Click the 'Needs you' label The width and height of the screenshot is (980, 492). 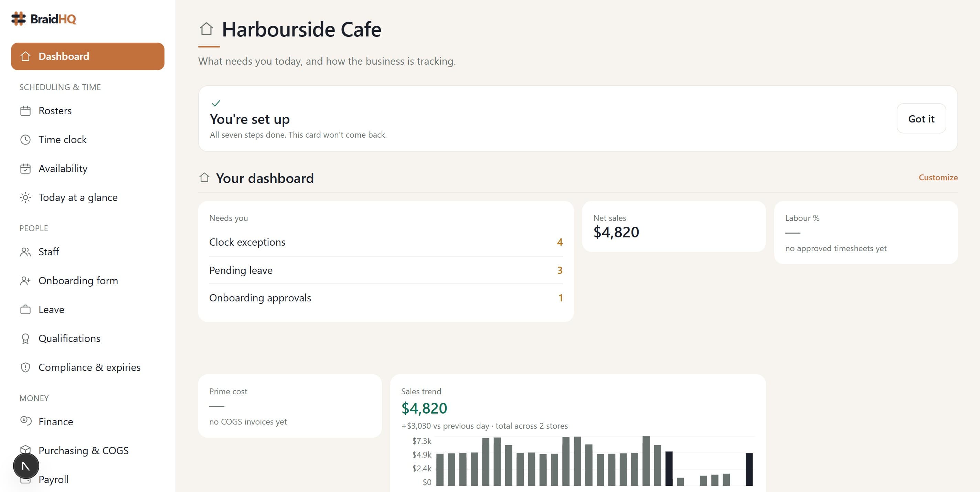pos(228,218)
